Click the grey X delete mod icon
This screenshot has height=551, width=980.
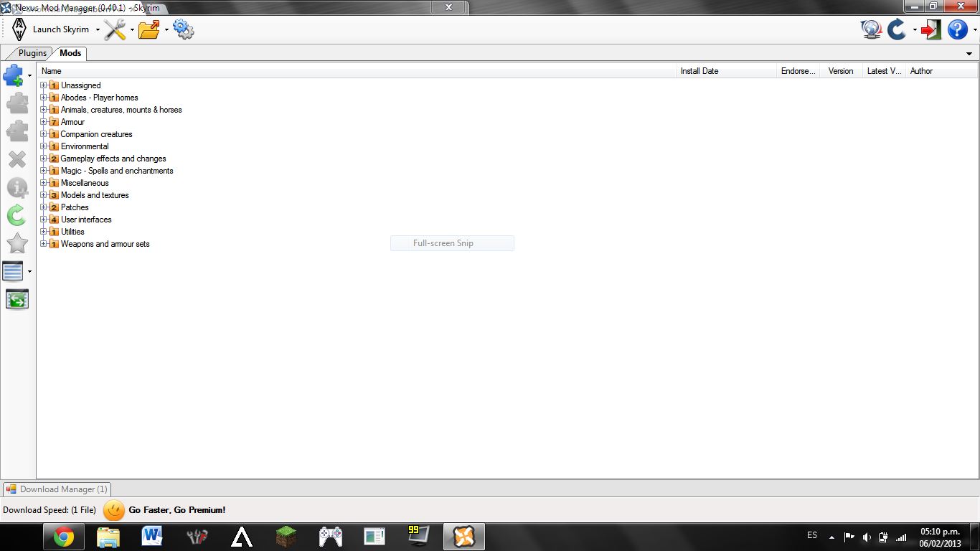click(x=17, y=159)
